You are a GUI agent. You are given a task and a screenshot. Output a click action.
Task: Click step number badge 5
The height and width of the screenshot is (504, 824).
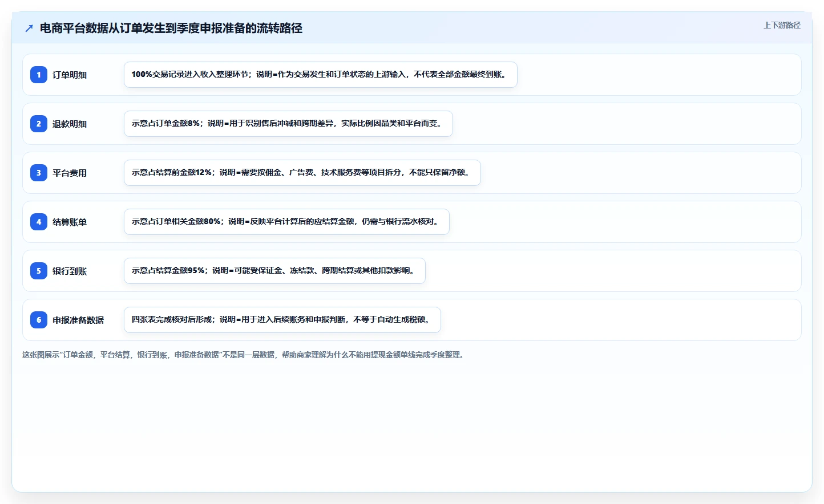(39, 271)
